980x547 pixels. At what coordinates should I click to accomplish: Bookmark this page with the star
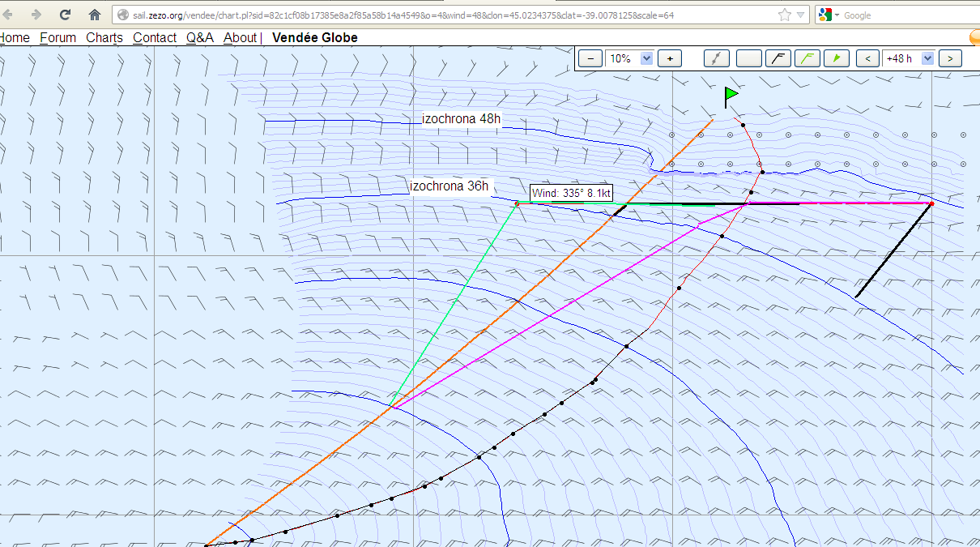coord(784,15)
